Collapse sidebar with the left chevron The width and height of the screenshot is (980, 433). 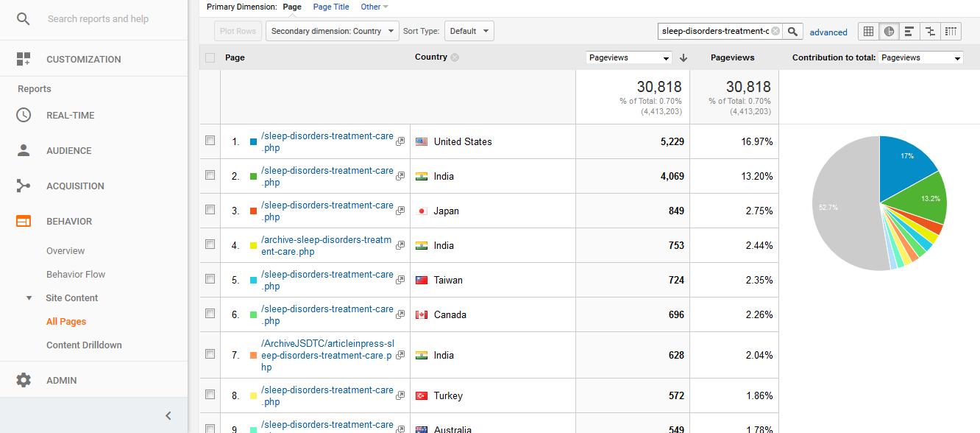[168, 415]
